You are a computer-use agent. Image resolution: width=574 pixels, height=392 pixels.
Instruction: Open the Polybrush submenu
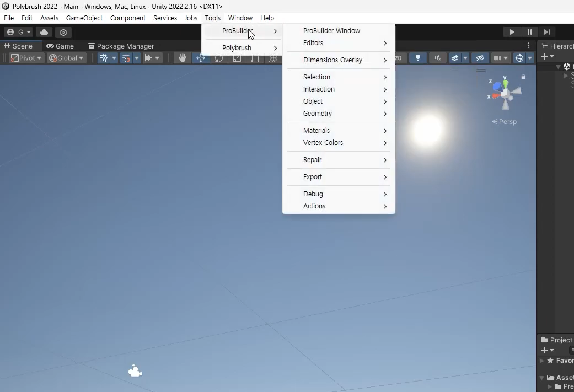(242, 48)
